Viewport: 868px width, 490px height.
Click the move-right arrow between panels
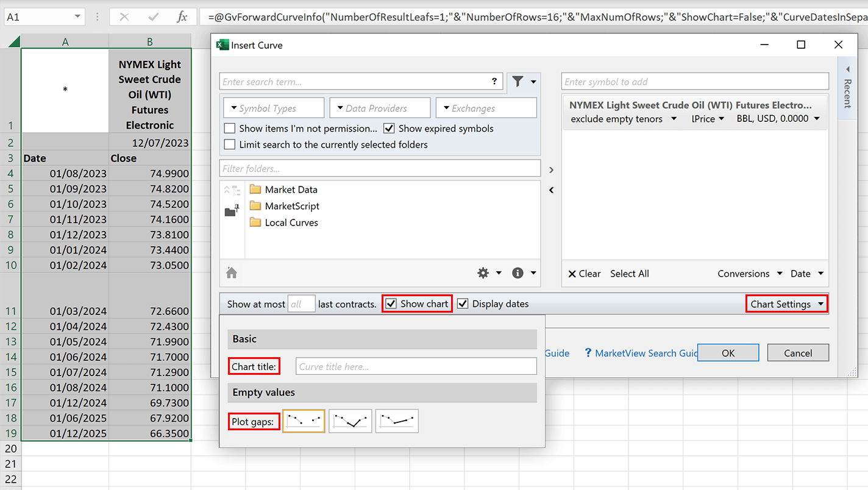pyautogui.click(x=551, y=170)
